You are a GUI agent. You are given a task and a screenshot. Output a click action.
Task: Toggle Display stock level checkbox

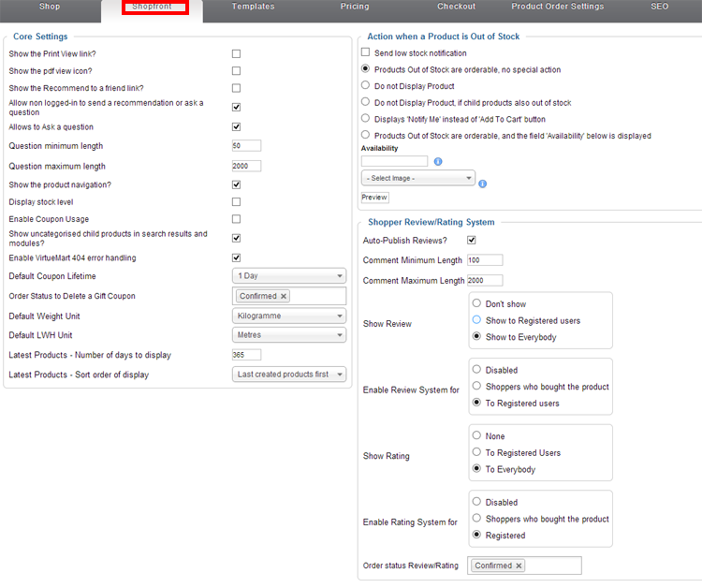click(236, 202)
